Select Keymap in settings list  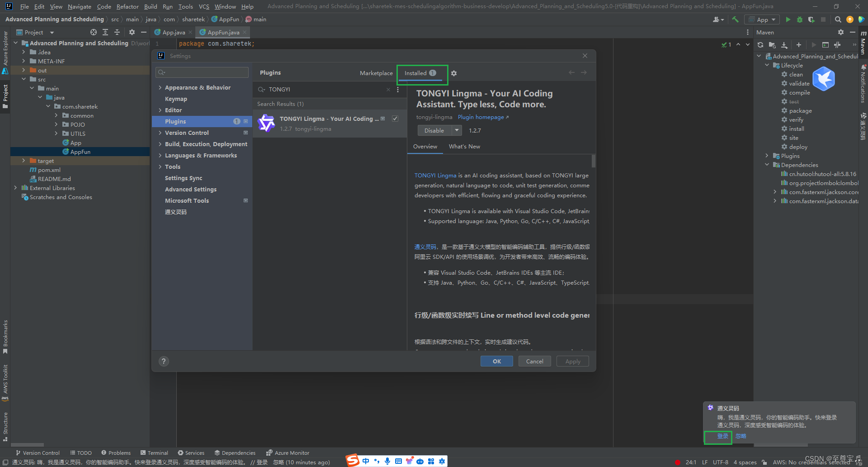(x=176, y=99)
